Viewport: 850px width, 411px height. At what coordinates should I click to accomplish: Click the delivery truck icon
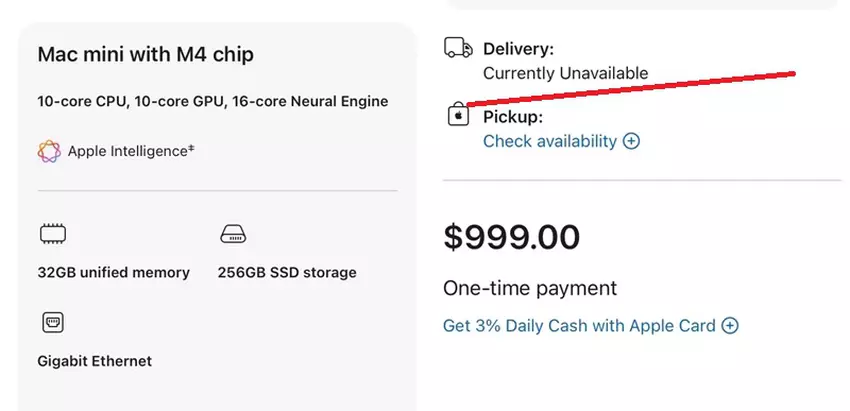click(x=458, y=48)
